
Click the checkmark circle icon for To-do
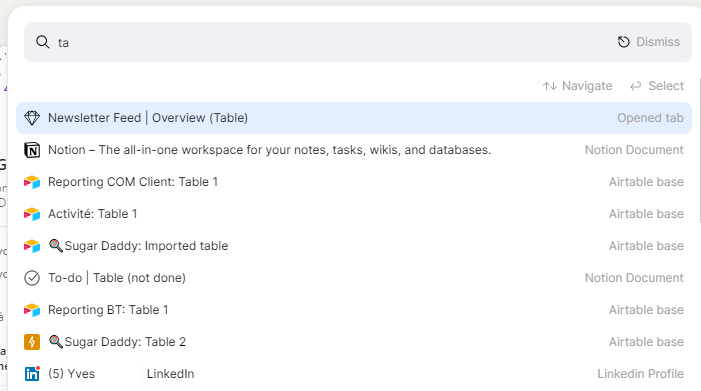click(x=32, y=278)
